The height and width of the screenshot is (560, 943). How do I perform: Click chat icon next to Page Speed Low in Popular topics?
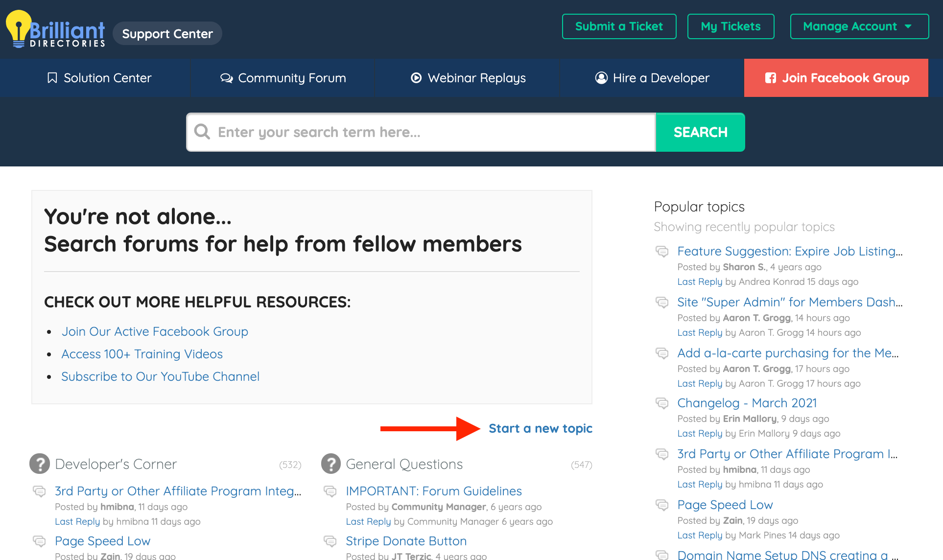click(x=662, y=505)
